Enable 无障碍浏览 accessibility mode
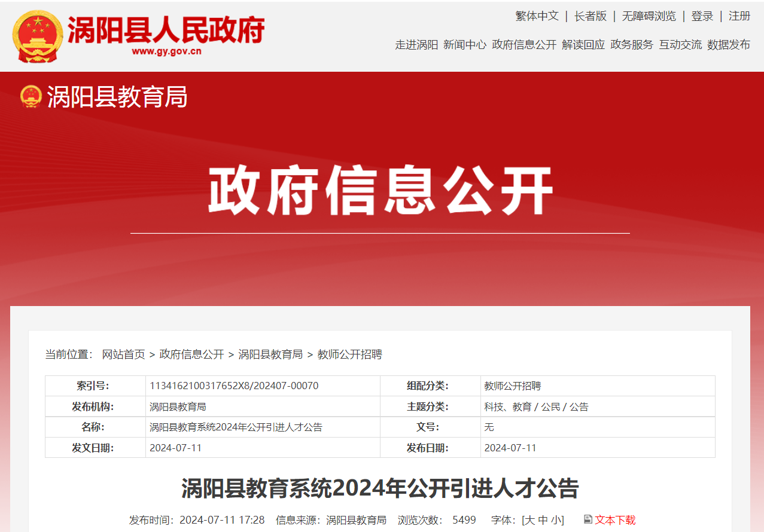Screen dimensions: 764x532 (649, 16)
